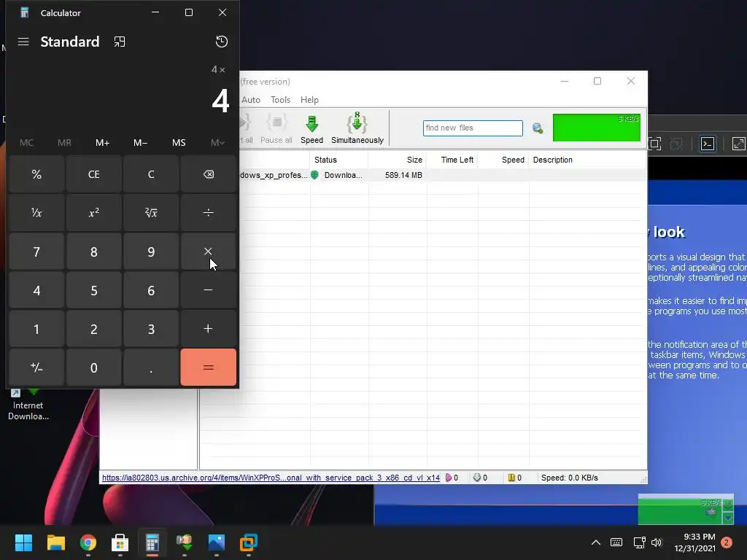The width and height of the screenshot is (747, 560).
Task: Click digit 4 on Calculator keypad
Action: coord(36,290)
